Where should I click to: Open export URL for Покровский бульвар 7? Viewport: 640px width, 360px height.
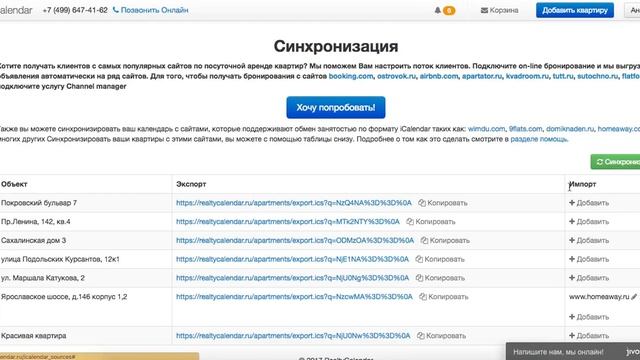click(294, 203)
